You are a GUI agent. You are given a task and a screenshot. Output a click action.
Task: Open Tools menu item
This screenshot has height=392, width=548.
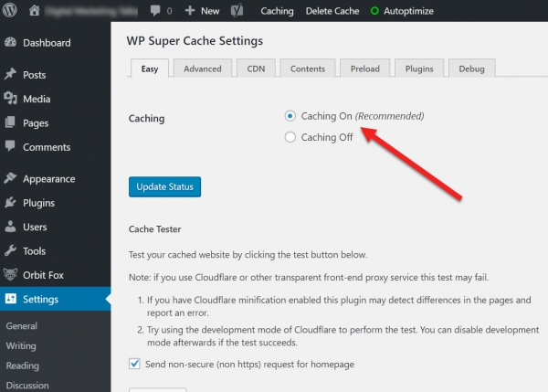click(x=35, y=251)
